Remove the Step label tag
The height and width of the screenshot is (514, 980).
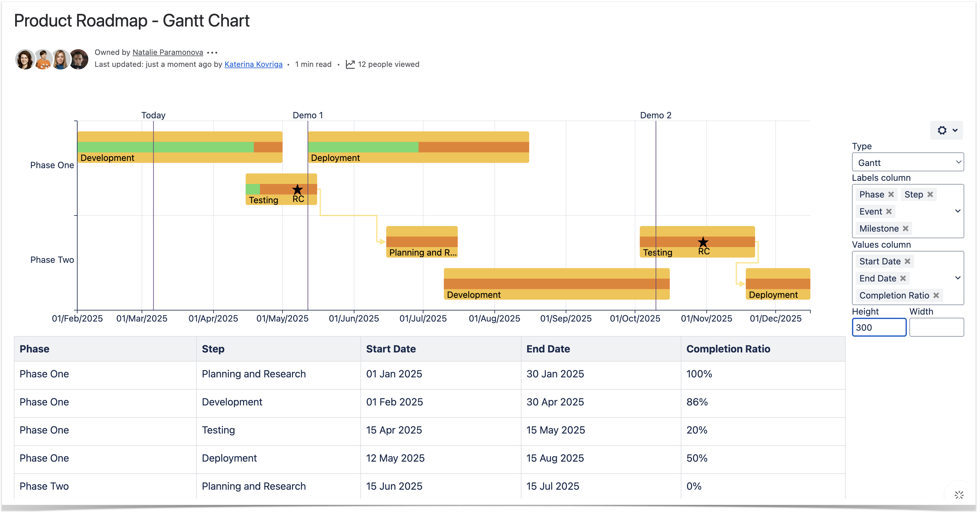pyautogui.click(x=930, y=195)
